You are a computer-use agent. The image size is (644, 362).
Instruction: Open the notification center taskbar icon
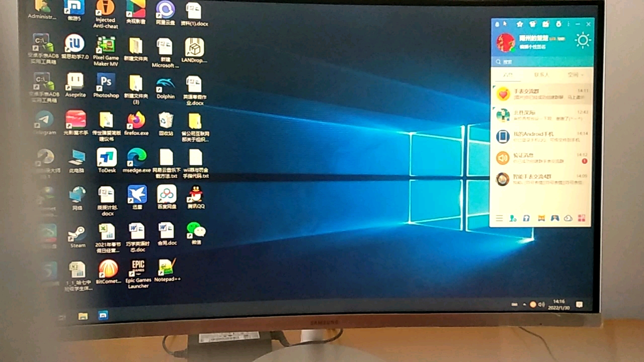point(579,305)
